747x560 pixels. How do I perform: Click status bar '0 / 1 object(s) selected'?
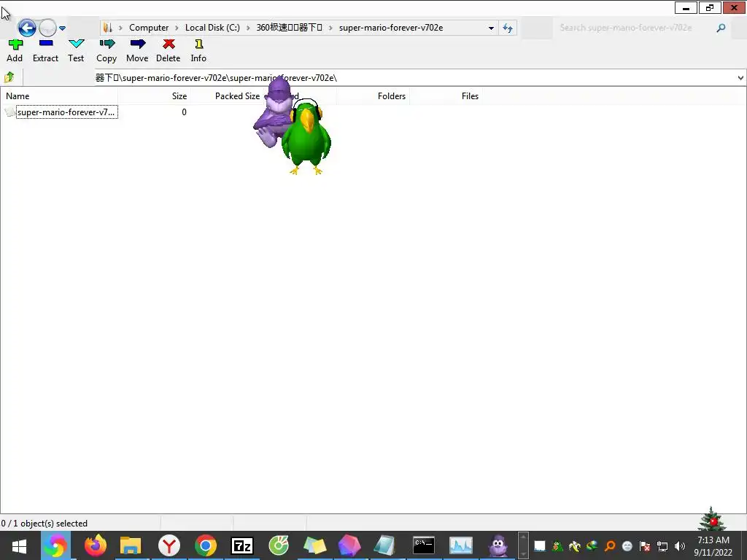(44, 524)
